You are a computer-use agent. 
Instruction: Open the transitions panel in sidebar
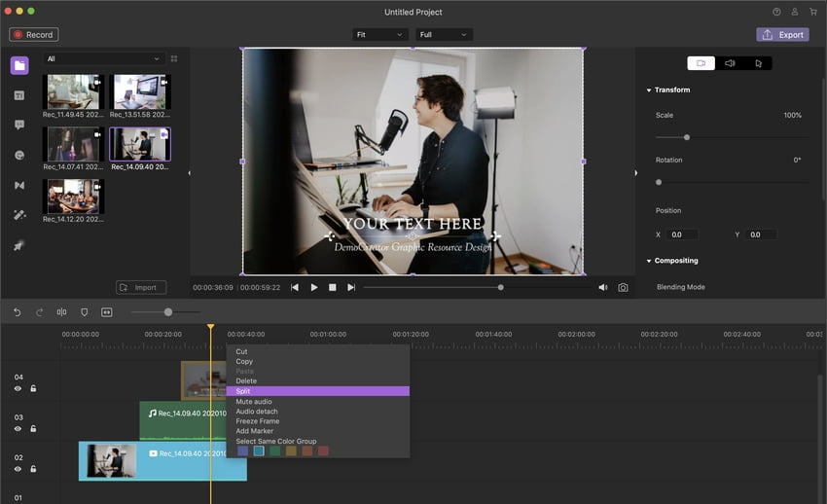click(x=19, y=185)
